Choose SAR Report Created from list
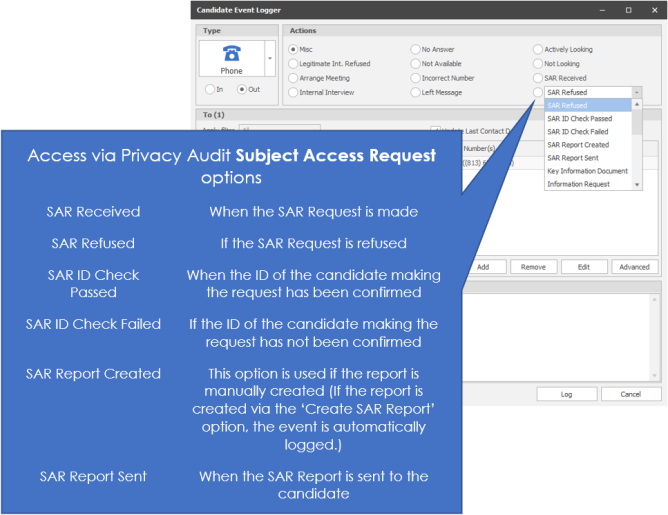This screenshot has width=668, height=515. click(x=578, y=145)
